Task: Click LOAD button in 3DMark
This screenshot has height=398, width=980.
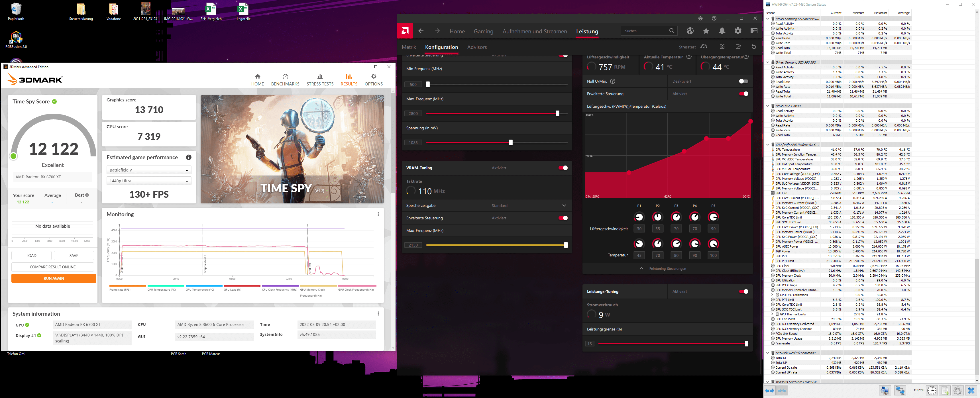Action: click(x=31, y=256)
